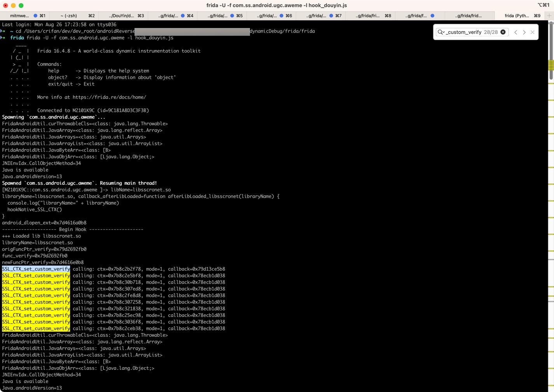Switch to the ~ (-zsh) tab
Screen dimensions: 554x392
(74, 16)
